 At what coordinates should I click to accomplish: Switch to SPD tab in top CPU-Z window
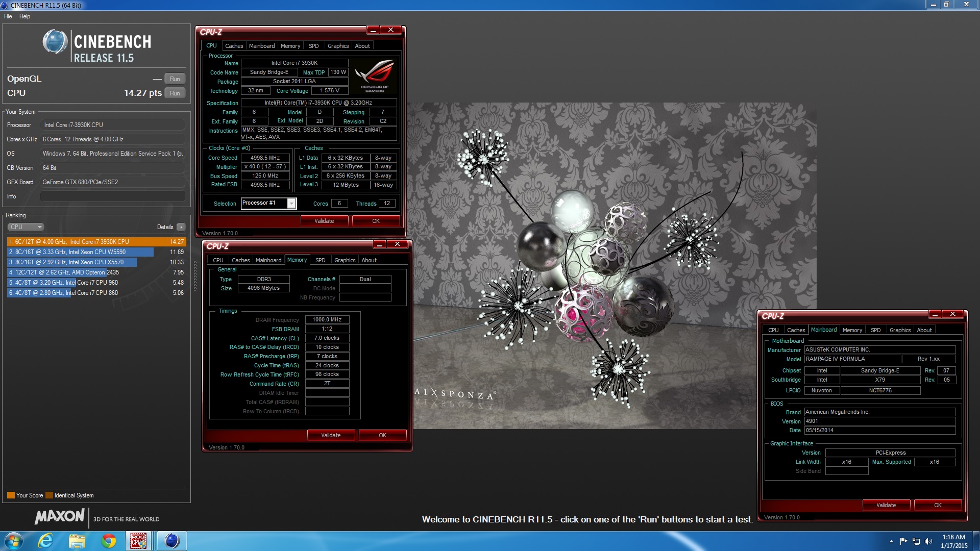coord(313,46)
